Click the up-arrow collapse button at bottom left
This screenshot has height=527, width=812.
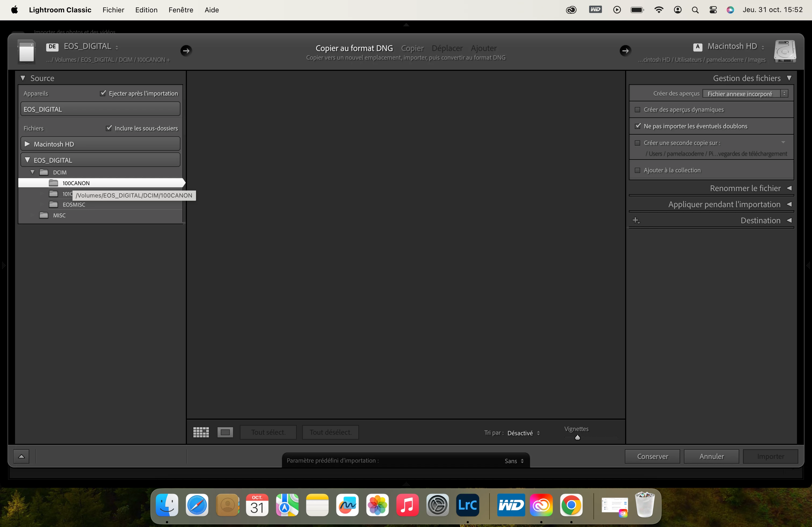[x=21, y=456]
